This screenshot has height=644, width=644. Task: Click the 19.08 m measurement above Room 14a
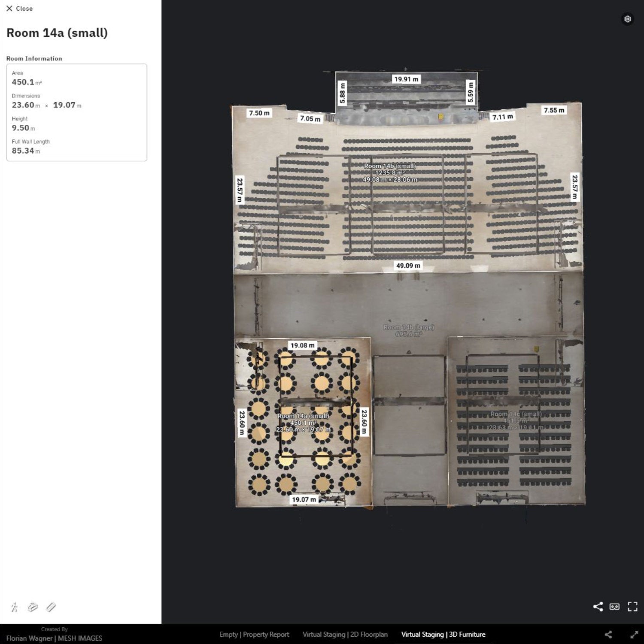point(302,345)
